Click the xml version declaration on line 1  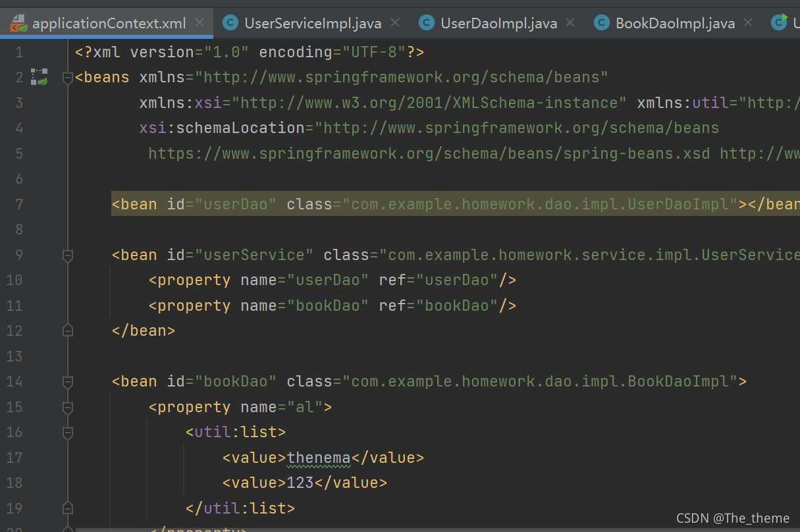point(250,52)
